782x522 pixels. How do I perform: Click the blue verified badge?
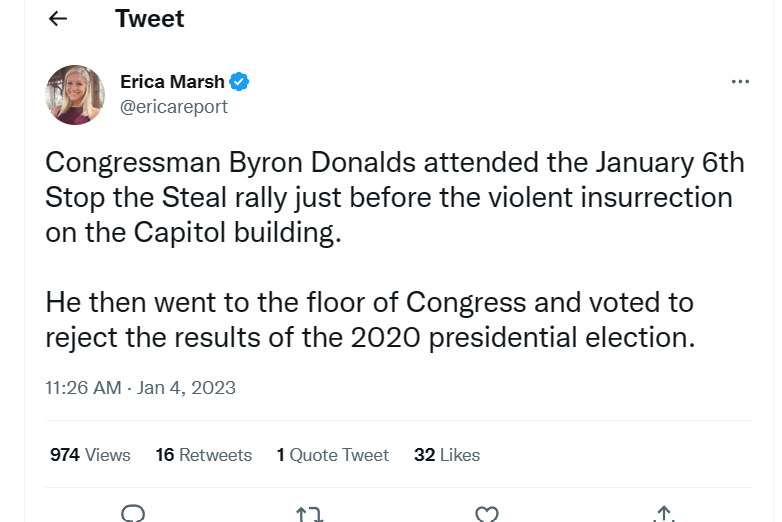pos(239,82)
